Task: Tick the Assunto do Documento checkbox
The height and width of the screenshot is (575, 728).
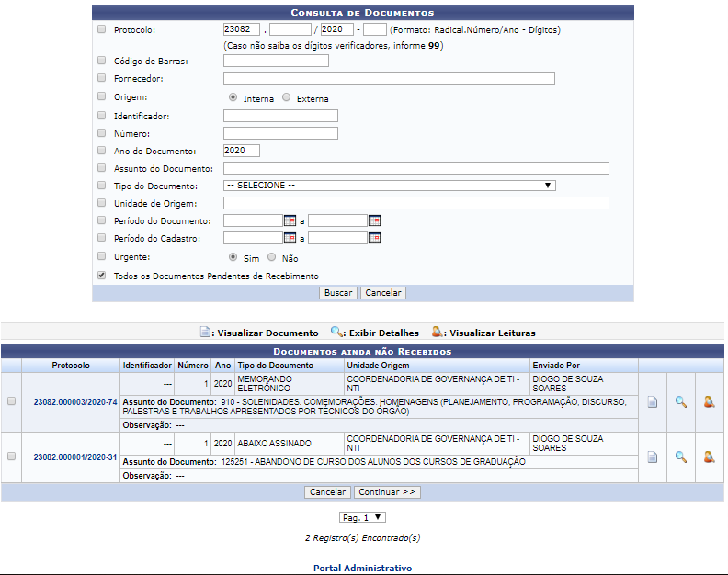Action: [x=102, y=168]
